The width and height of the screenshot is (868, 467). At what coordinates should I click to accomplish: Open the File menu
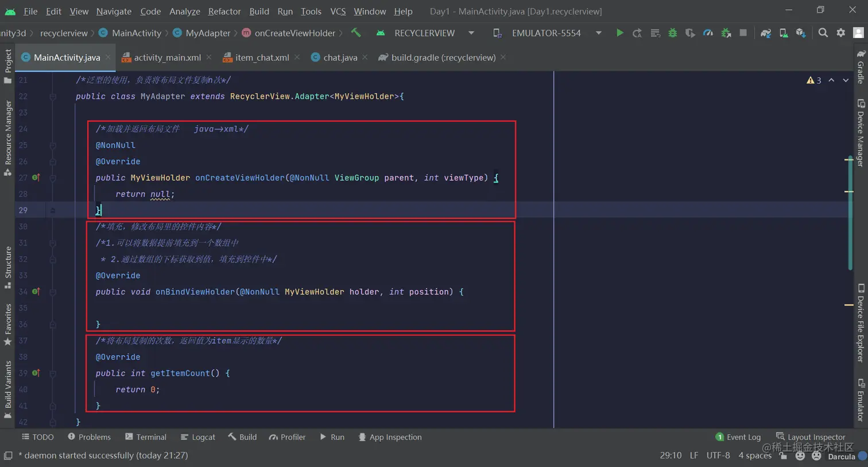point(30,11)
